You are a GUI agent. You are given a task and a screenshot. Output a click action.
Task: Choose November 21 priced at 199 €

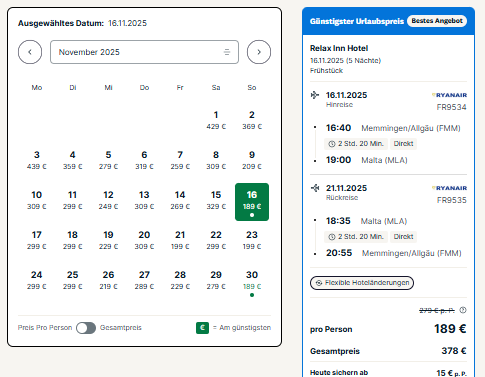(x=180, y=240)
